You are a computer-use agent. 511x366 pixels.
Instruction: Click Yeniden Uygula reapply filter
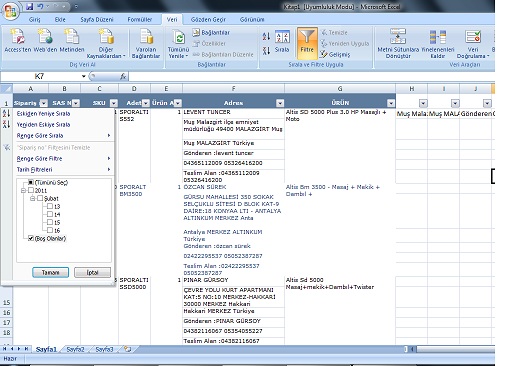(345, 44)
